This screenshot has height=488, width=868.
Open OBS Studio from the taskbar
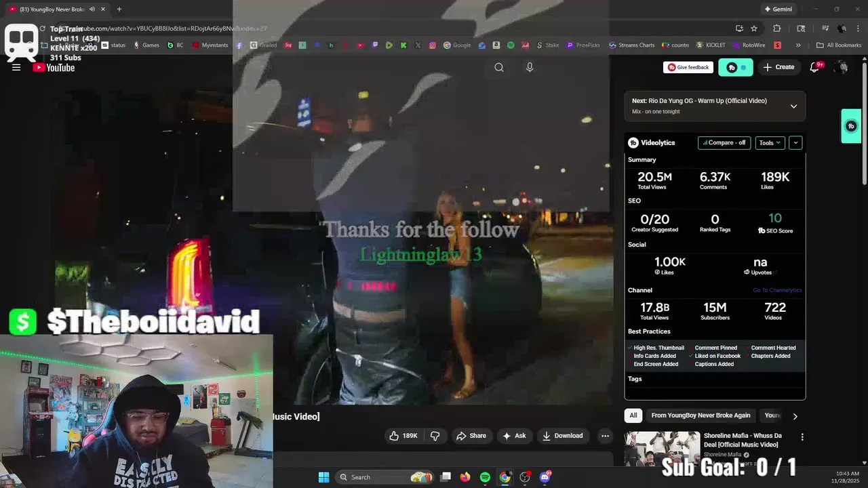[x=524, y=477]
